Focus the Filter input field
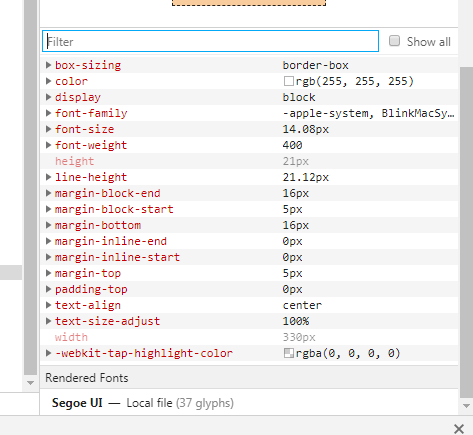Viewport: 473px width, 435px height. (x=210, y=41)
